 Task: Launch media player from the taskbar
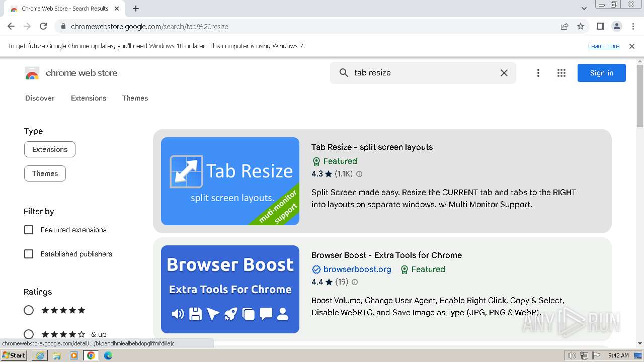click(74, 355)
